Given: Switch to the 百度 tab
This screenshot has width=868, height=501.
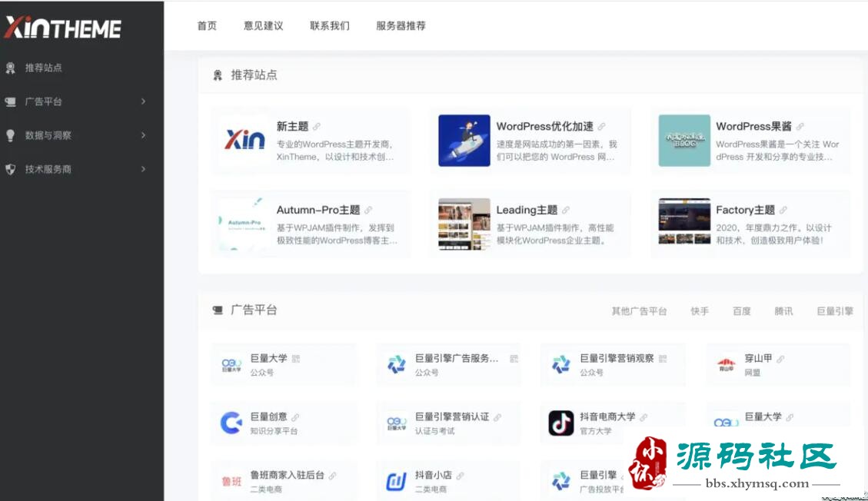Looking at the screenshot, I should [742, 310].
